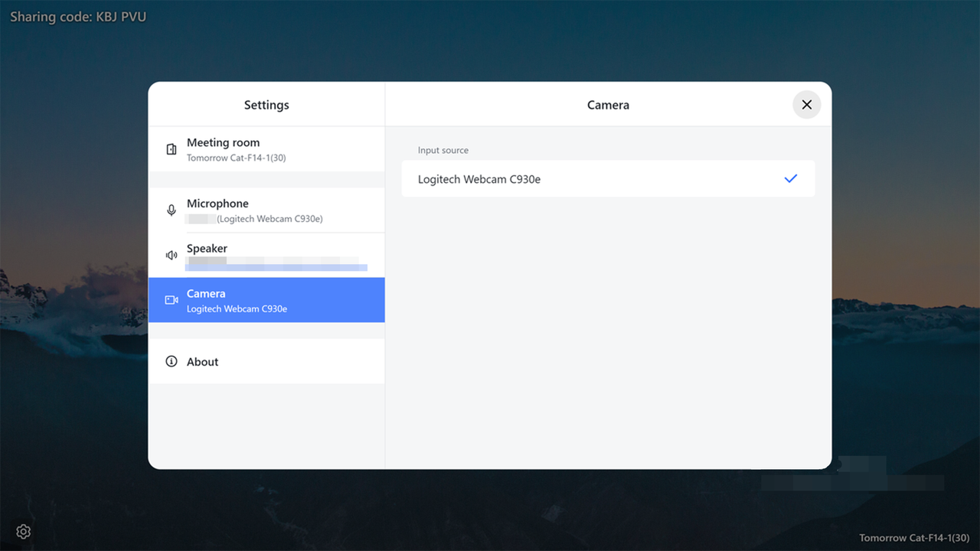Close the Settings dialog

(806, 105)
